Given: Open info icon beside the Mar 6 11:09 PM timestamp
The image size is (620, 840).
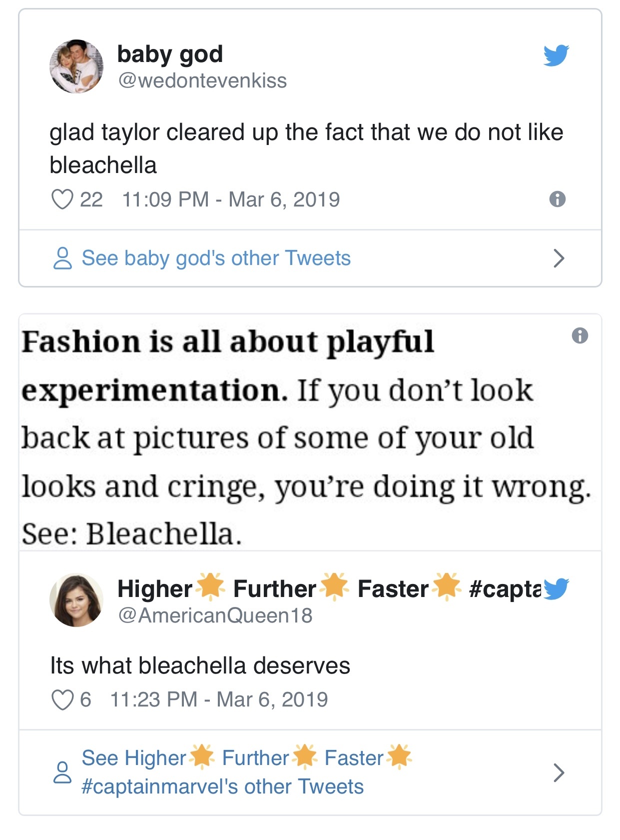Looking at the screenshot, I should pyautogui.click(x=557, y=199).
